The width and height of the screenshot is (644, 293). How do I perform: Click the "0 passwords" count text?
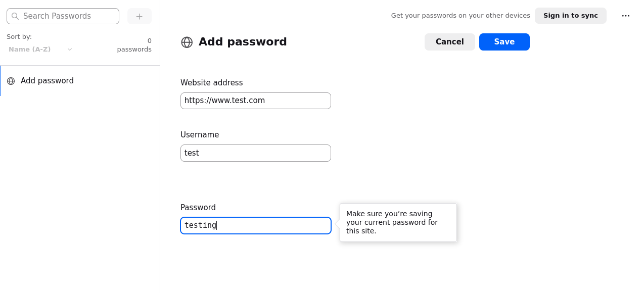tap(134, 45)
